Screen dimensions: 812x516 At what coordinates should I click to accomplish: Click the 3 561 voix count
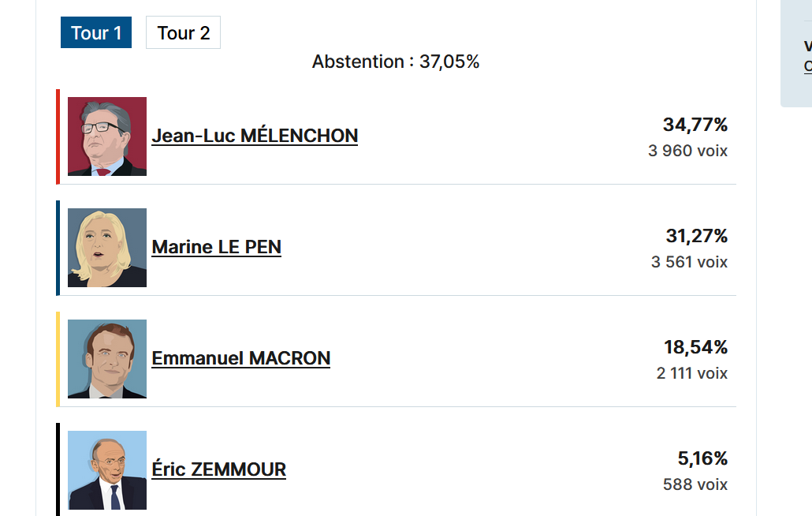689,262
